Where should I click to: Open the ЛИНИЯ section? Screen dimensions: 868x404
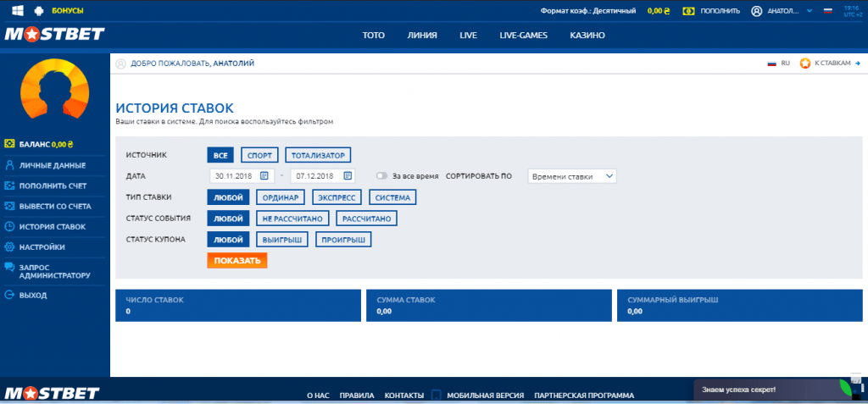[422, 35]
